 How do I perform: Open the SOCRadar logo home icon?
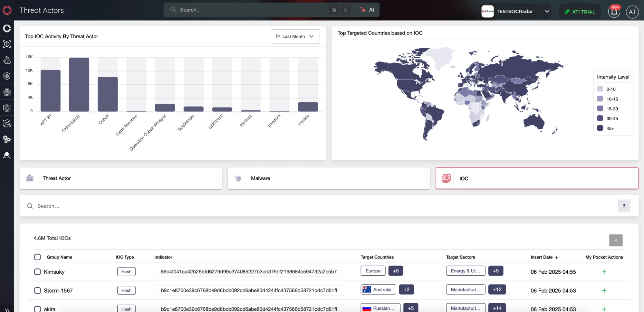coord(7,10)
